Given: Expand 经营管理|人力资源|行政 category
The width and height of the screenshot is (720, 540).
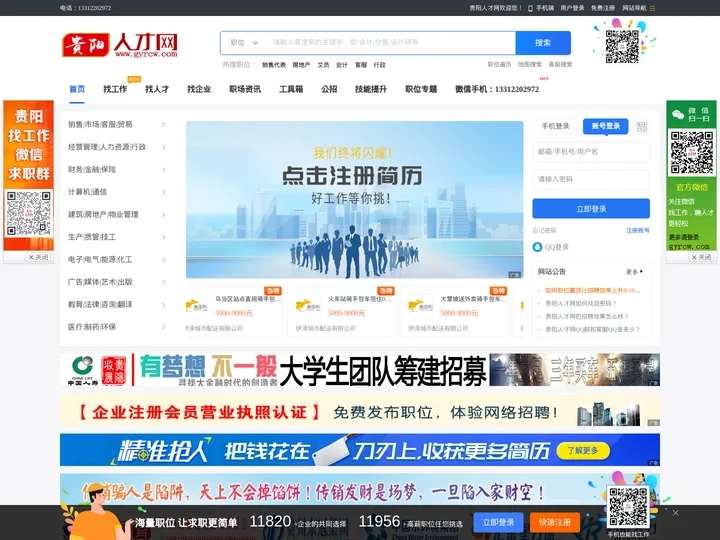Looking at the screenshot, I should pyautogui.click(x=117, y=147).
